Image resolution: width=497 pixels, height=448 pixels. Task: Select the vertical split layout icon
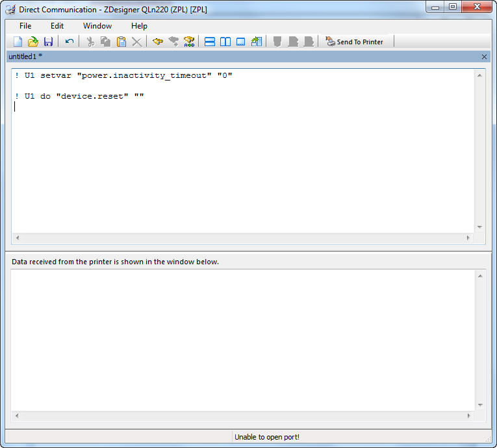(225, 42)
